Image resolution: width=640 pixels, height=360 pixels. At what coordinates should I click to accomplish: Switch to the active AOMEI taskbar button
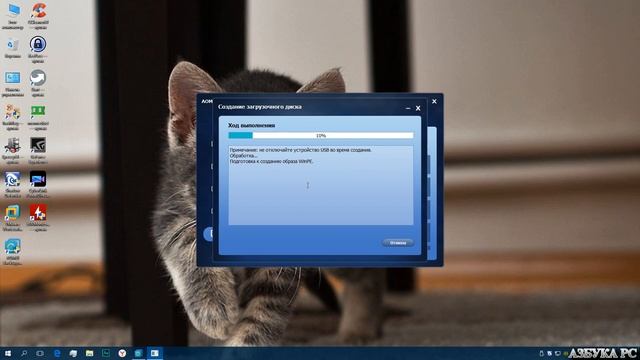[x=155, y=353]
